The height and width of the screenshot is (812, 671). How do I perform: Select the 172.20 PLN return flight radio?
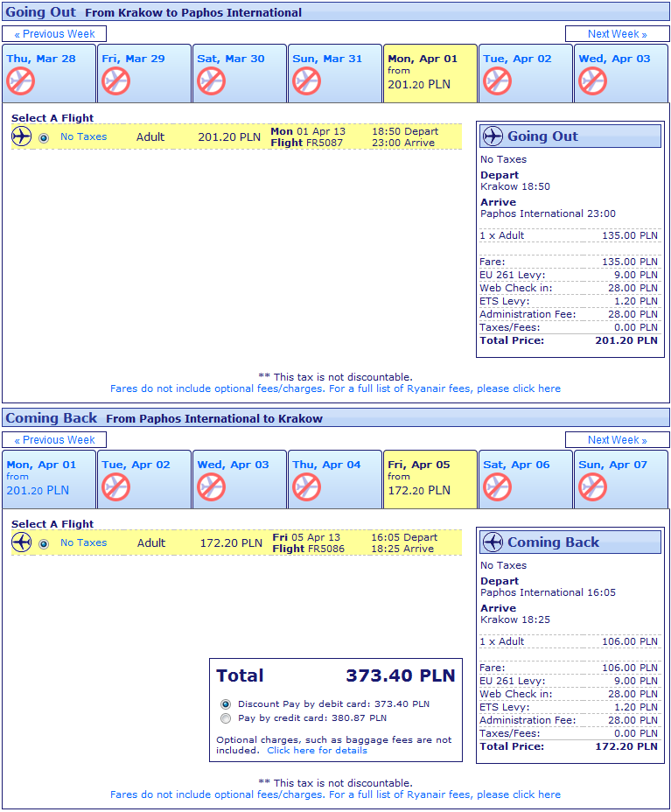click(x=44, y=543)
